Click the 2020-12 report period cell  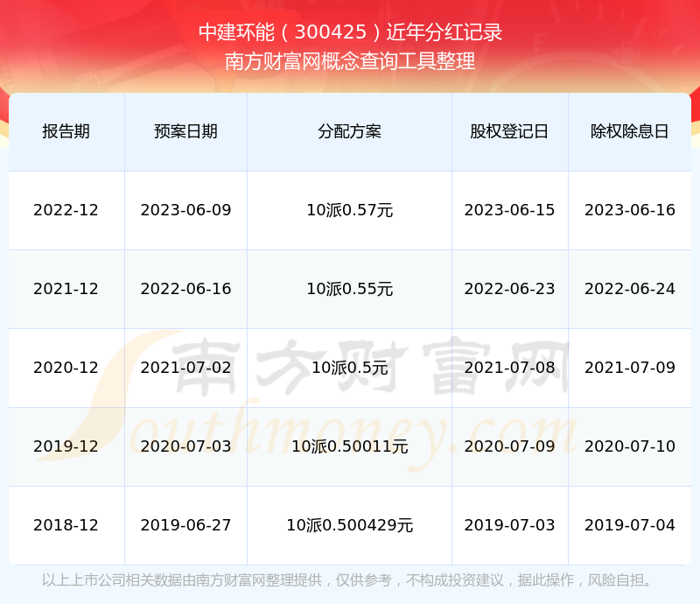(66, 368)
